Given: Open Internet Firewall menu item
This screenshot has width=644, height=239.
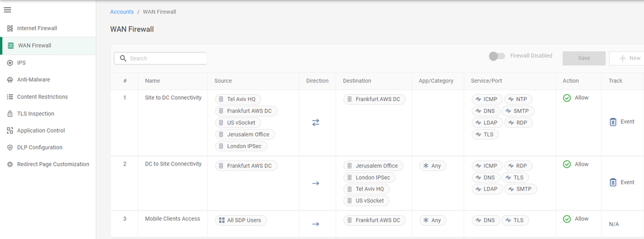Looking at the screenshot, I should pos(48,28).
